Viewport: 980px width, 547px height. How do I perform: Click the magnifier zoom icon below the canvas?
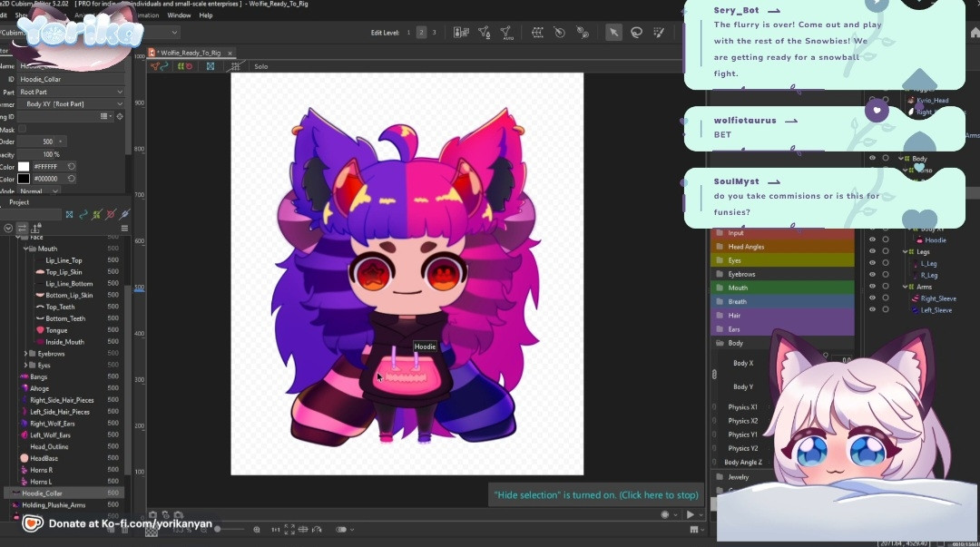(x=256, y=530)
